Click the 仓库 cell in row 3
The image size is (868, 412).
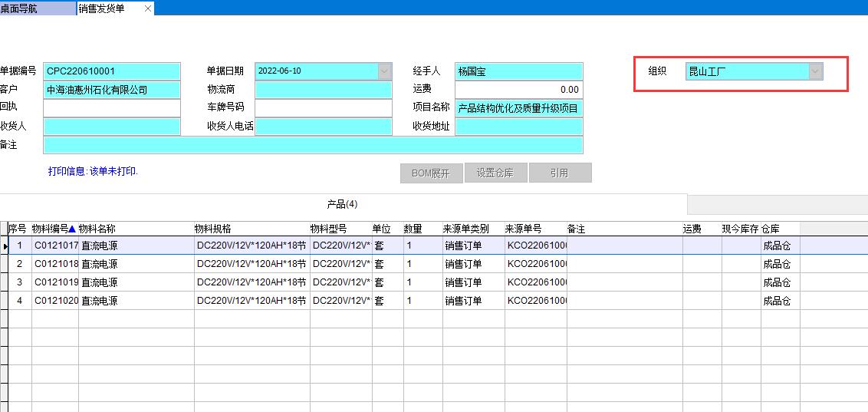(x=779, y=282)
